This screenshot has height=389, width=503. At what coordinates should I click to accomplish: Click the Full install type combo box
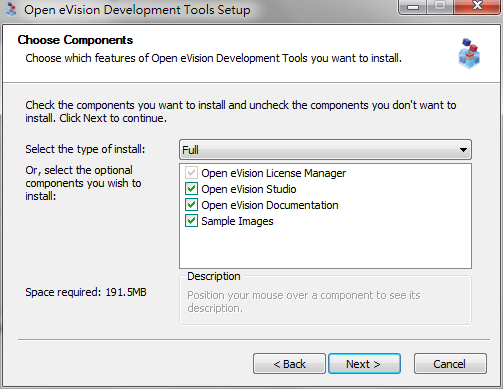point(325,150)
